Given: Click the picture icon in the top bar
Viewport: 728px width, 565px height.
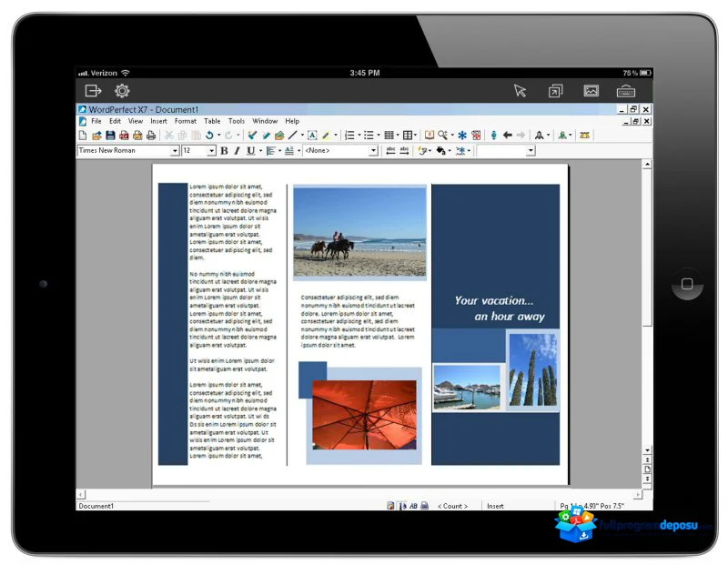Looking at the screenshot, I should tap(591, 91).
